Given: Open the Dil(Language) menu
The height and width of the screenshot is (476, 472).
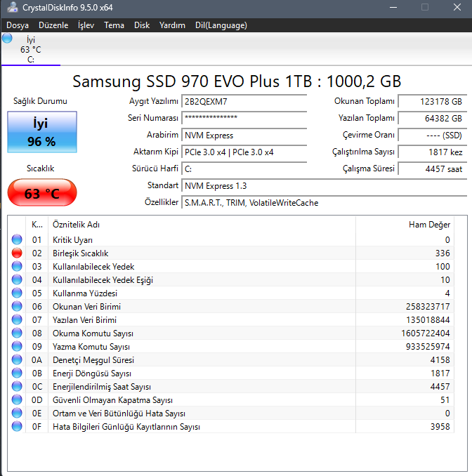Looking at the screenshot, I should click(221, 25).
